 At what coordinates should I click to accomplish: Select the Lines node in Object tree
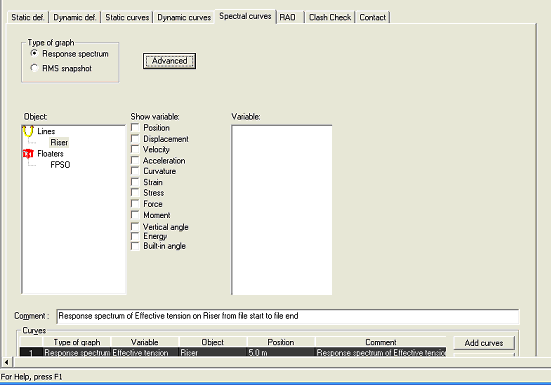pyautogui.click(x=46, y=131)
